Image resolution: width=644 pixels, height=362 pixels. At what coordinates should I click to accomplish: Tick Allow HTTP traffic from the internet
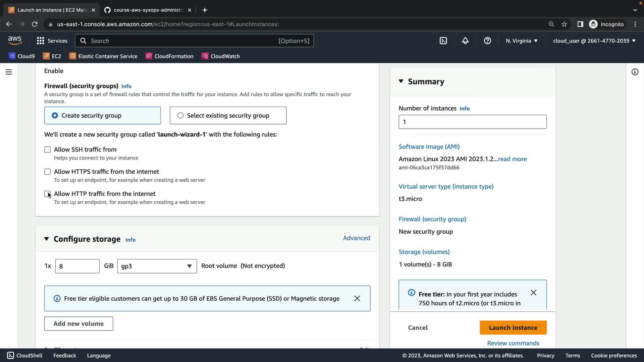click(47, 194)
